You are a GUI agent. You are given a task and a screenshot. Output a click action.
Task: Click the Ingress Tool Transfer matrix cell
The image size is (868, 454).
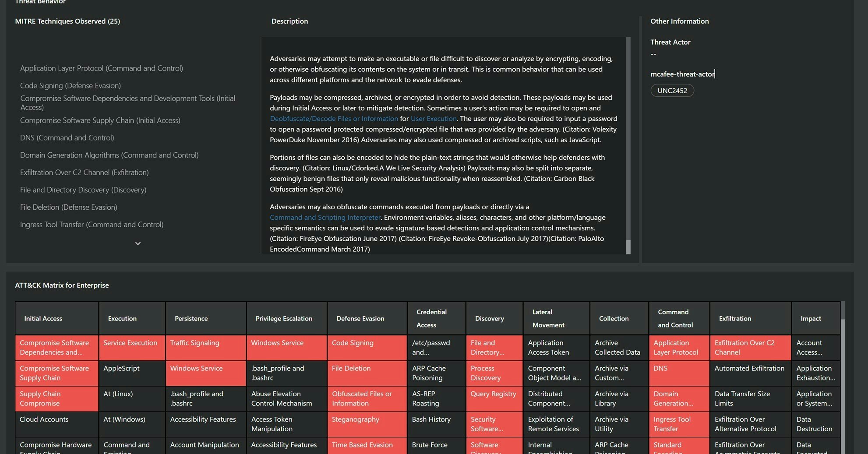(679, 424)
